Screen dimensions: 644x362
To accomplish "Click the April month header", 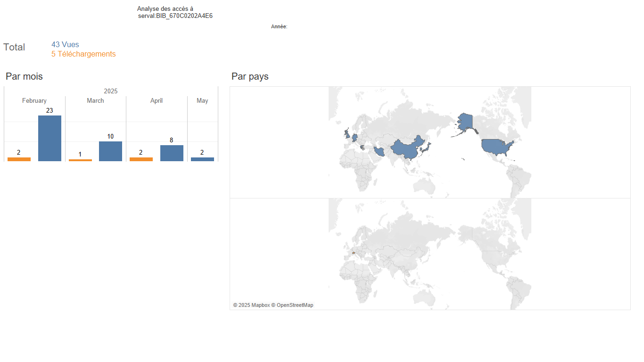I will 157,101.
